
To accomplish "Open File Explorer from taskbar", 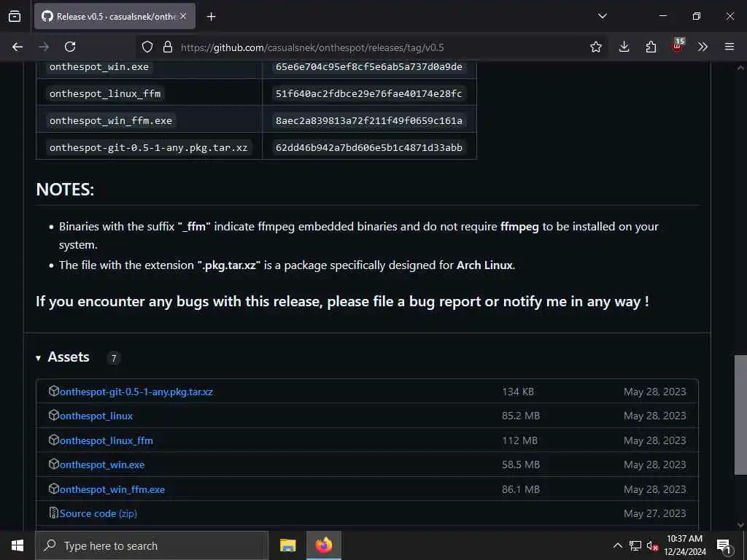I will pos(287,545).
